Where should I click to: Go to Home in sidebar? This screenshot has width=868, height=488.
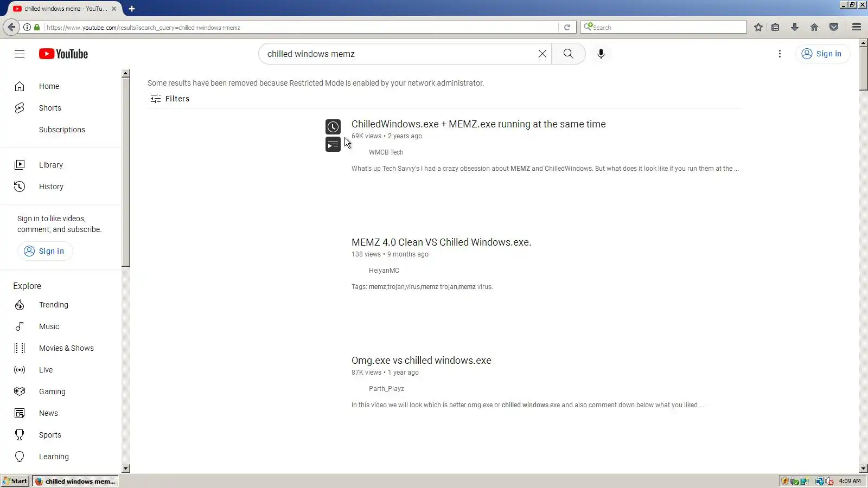pyautogui.click(x=61, y=86)
